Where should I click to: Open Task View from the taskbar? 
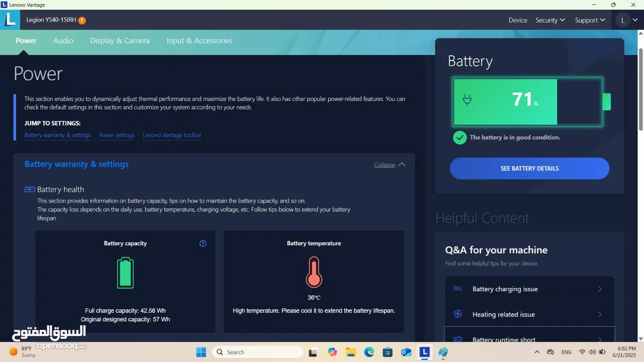point(313,352)
